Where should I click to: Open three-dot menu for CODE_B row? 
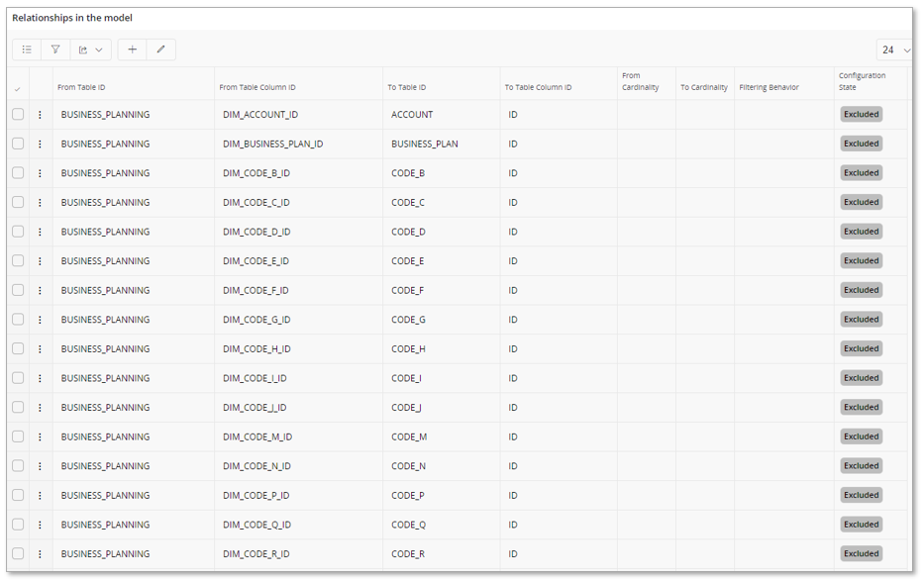41,173
